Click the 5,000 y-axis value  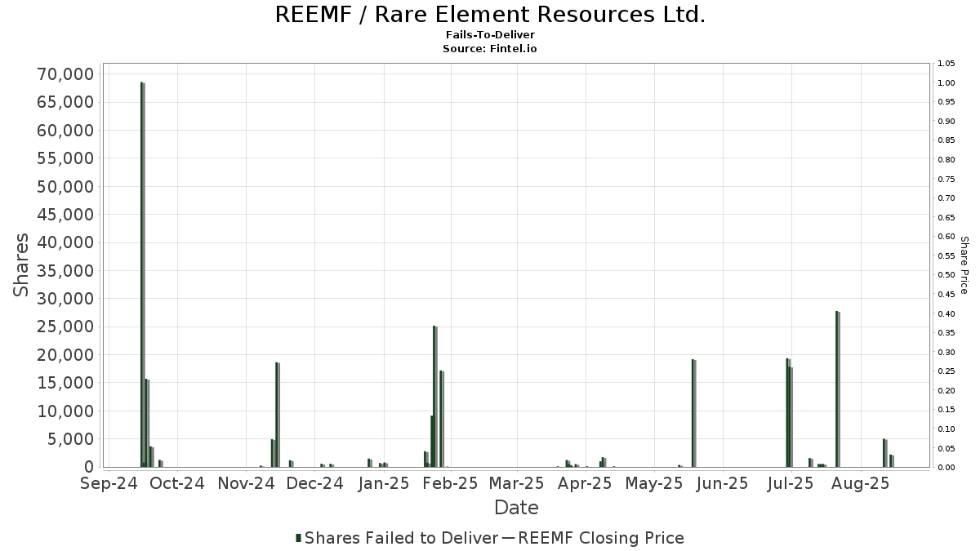click(x=70, y=439)
